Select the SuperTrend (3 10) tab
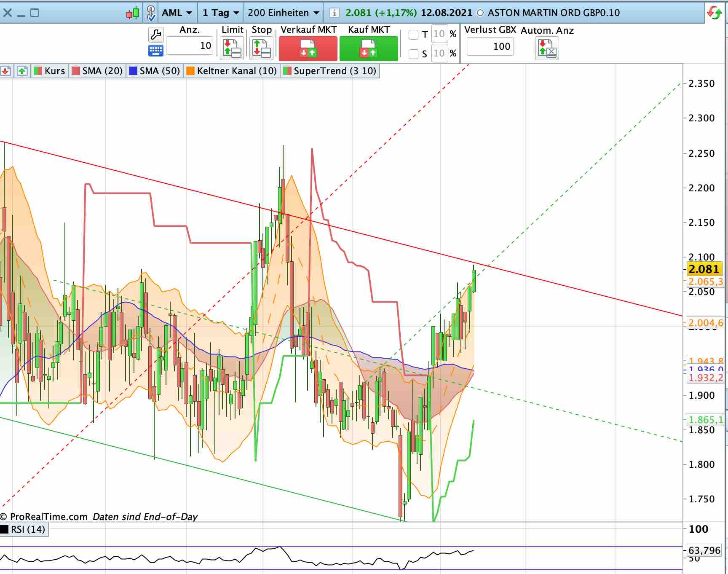 [330, 71]
